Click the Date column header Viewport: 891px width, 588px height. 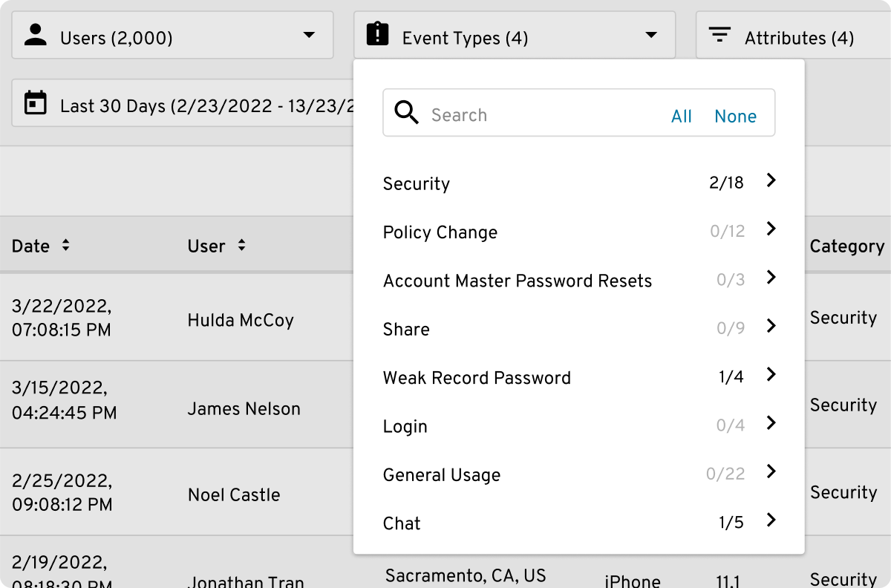tap(31, 246)
